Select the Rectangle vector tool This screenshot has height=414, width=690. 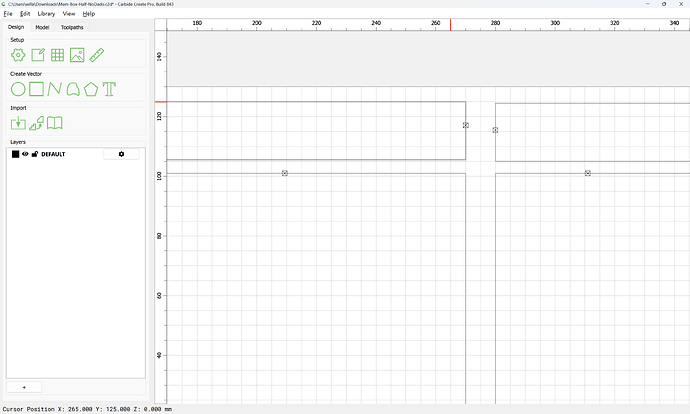point(36,89)
